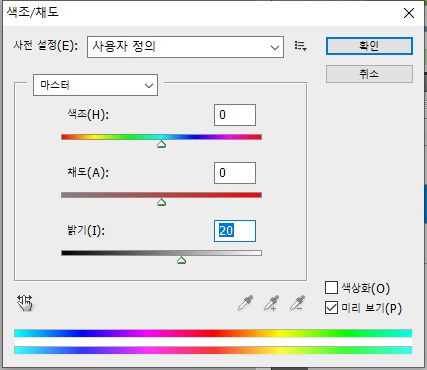Select the plain eyedropper tool

pos(246,303)
